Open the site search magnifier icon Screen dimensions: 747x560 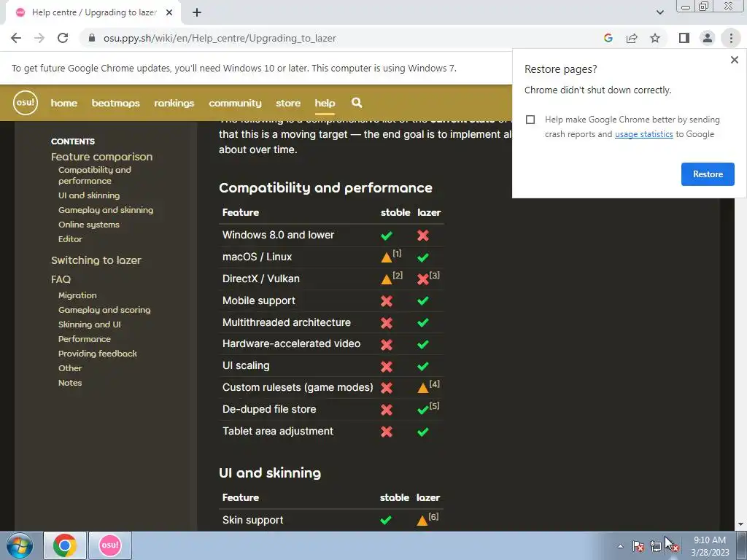tap(356, 102)
